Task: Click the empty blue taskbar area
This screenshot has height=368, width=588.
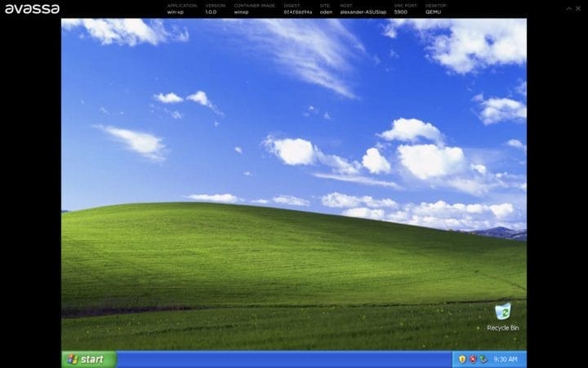Action: (286, 359)
